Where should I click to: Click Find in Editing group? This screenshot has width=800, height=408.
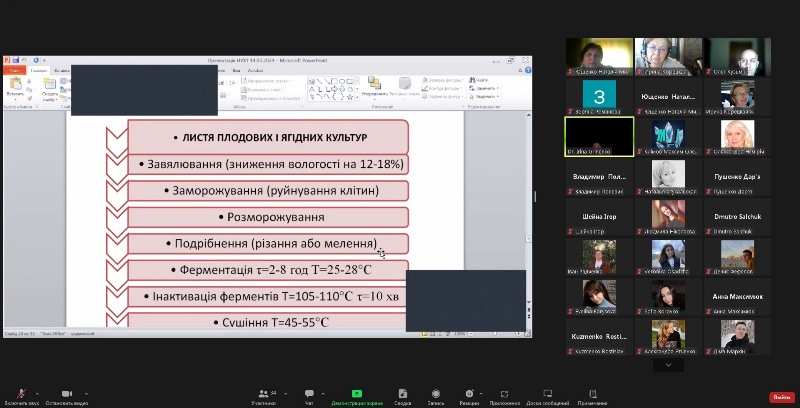coord(479,80)
